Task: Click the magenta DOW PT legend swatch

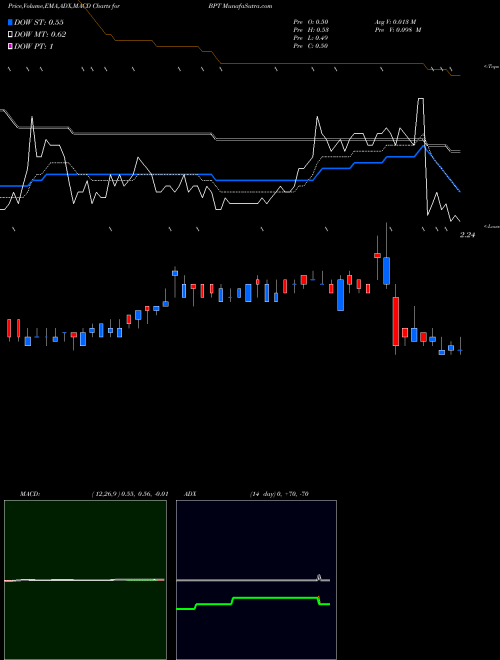Action: pos(10,46)
